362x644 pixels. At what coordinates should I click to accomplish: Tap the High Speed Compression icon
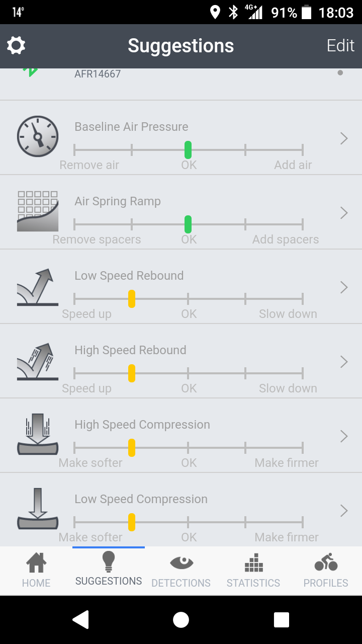38,435
